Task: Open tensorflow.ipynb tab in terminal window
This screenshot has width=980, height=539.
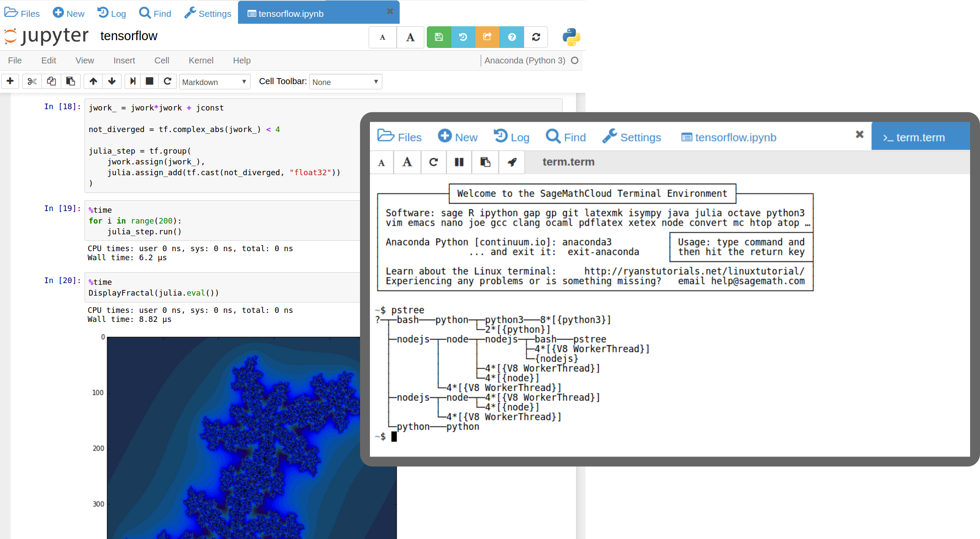Action: pyautogui.click(x=729, y=137)
